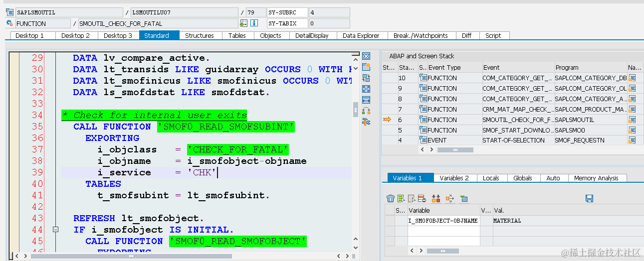Screen dimensions: 644x261
Task: Open navigation icon in SAPLSMOUTIL stack row
Action: (632, 120)
